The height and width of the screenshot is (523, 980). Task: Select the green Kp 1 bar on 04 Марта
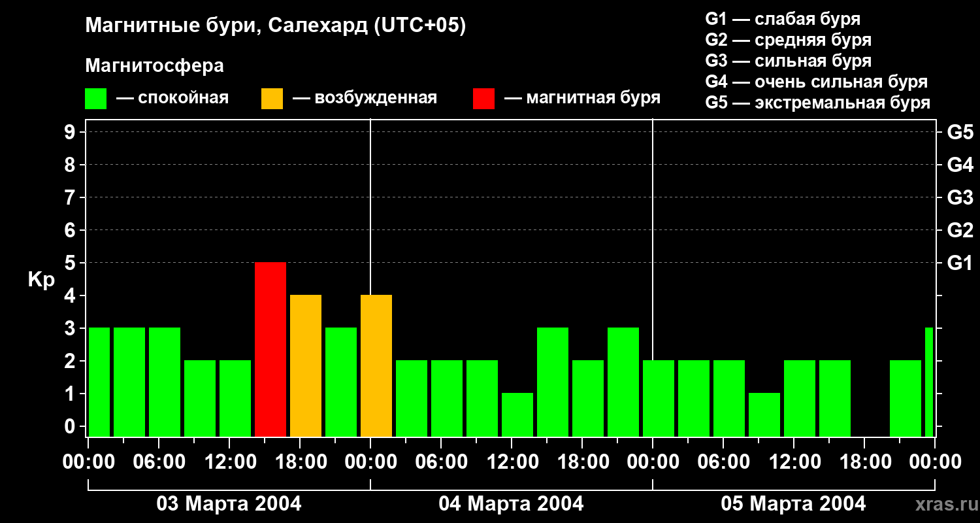pos(517,414)
